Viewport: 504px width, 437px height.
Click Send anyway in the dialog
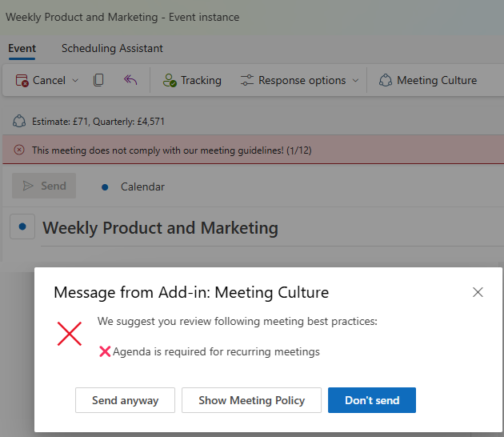pyautogui.click(x=125, y=400)
